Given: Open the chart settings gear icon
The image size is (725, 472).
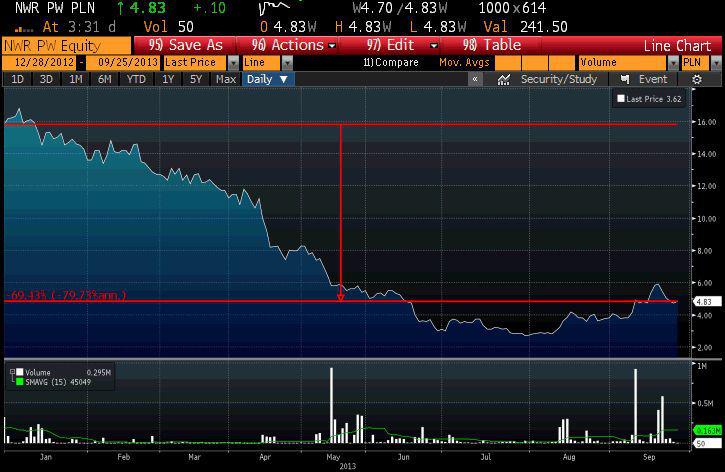Looking at the screenshot, I should (x=696, y=79).
